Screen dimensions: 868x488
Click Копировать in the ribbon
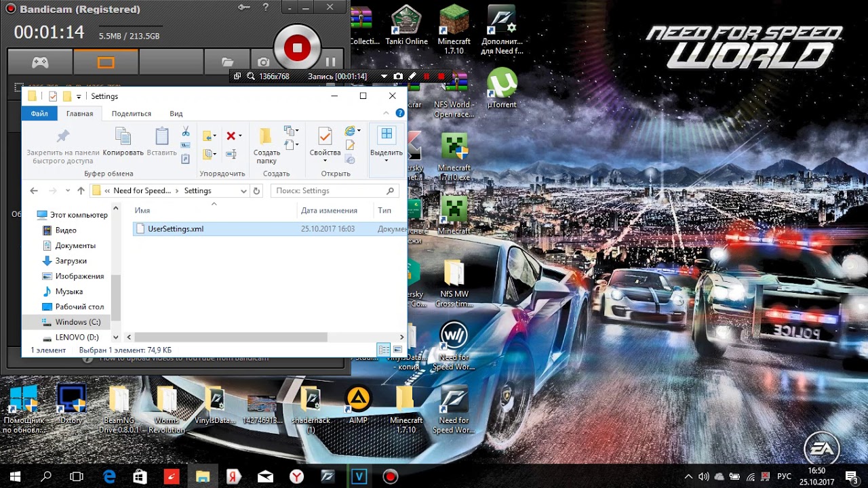(x=123, y=142)
